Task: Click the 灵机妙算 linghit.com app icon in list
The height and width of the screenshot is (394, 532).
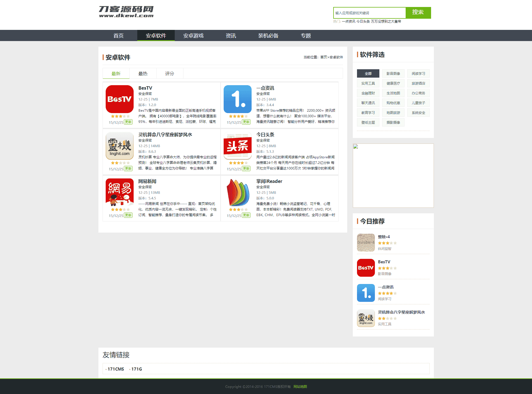Action: pos(120,146)
